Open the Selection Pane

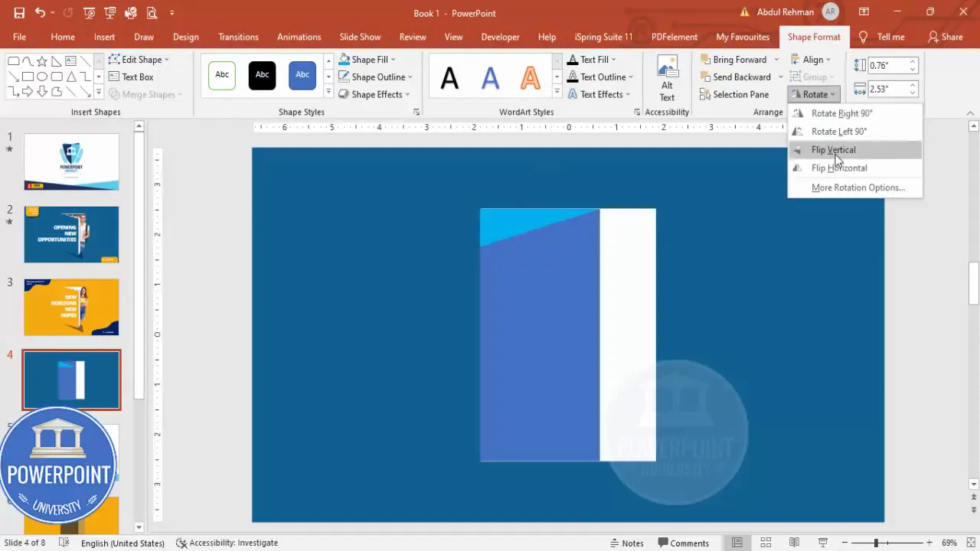click(734, 94)
